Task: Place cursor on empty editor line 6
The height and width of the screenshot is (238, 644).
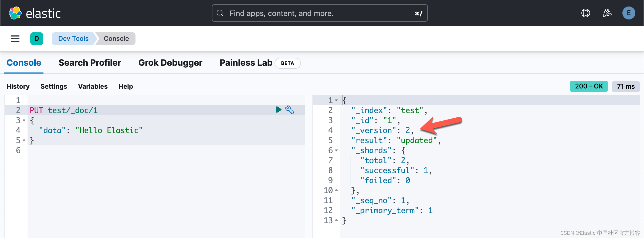Action: 166,150
